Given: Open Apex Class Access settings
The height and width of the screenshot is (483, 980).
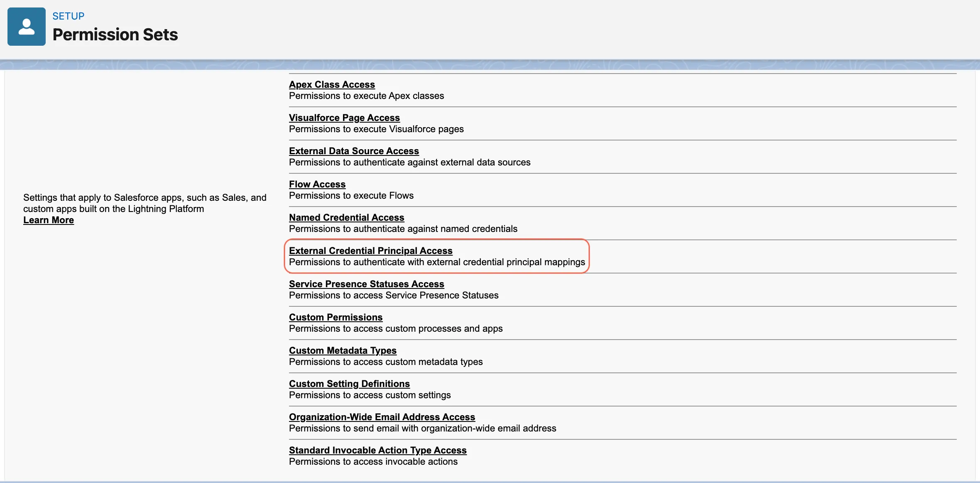Looking at the screenshot, I should click(x=332, y=84).
